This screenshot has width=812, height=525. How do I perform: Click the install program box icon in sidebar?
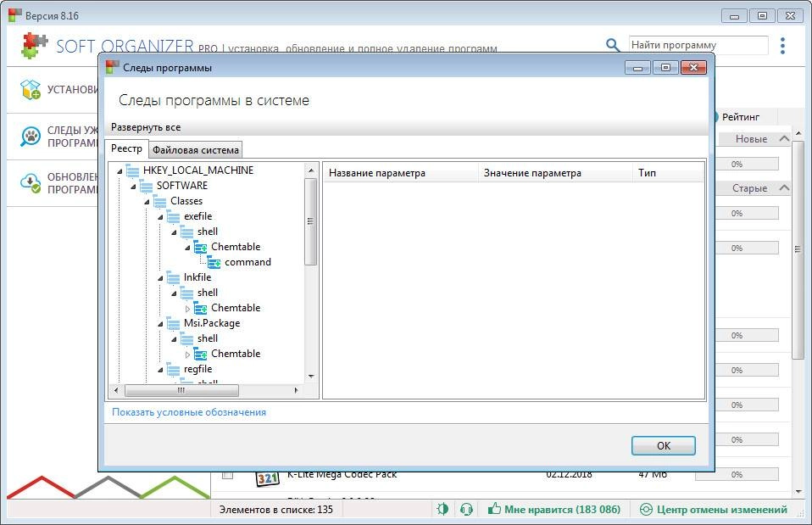31,90
